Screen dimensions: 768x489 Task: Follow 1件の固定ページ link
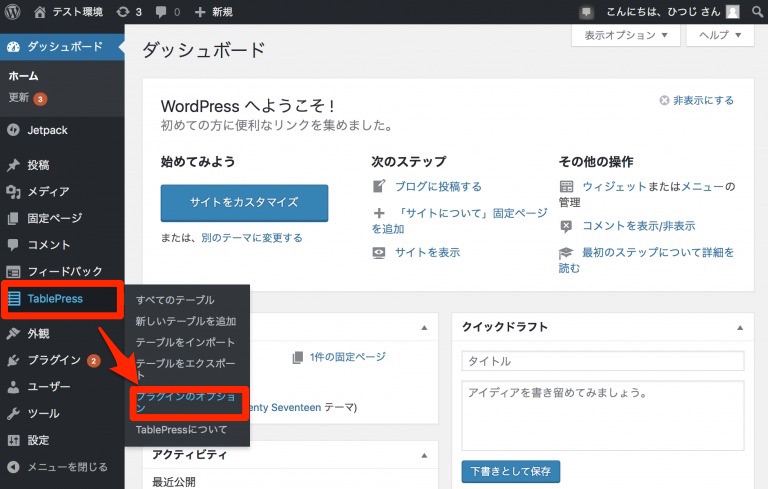[x=347, y=357]
